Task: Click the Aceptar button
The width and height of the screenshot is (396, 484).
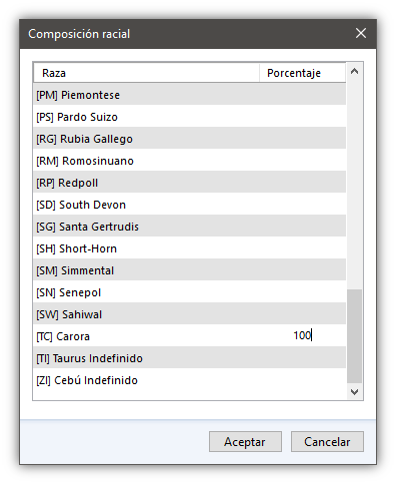Action: pos(245,442)
